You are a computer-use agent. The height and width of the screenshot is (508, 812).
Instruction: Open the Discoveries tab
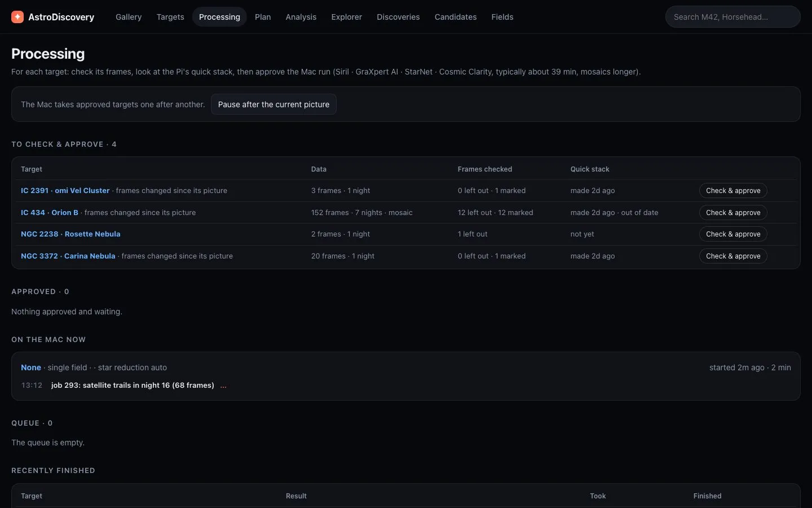point(398,17)
